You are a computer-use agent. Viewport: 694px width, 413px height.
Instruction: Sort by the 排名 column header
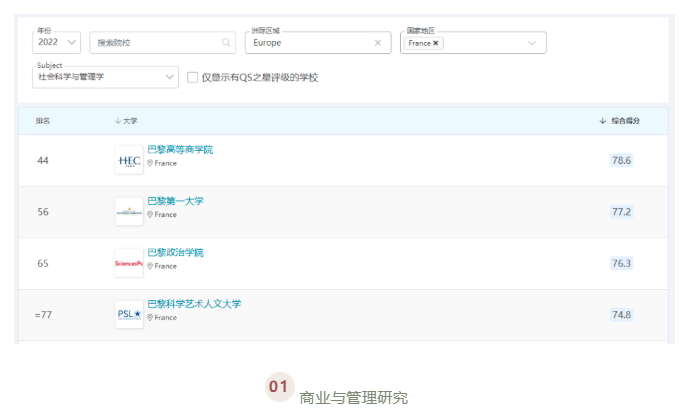tap(43, 121)
